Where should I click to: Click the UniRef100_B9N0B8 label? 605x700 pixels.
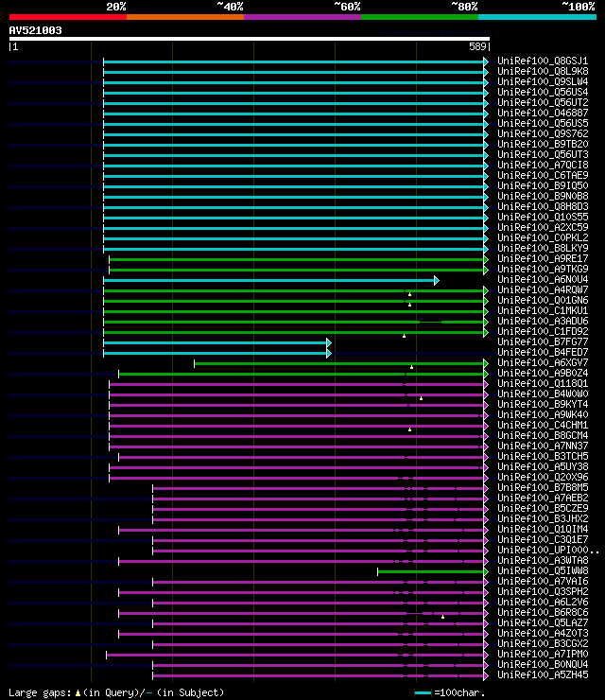click(x=543, y=196)
